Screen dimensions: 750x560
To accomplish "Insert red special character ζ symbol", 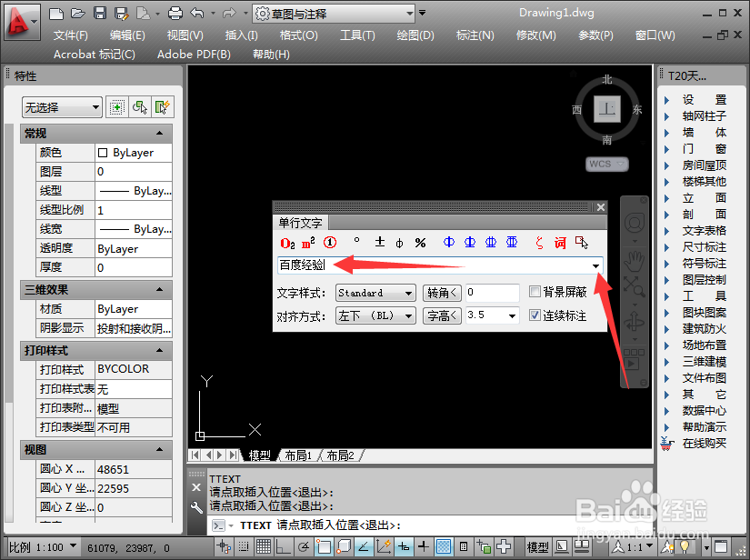I will tap(539, 243).
